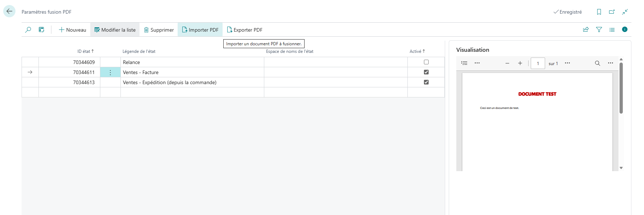
Task: Click the DOCUMENT TEST preview page
Action: (537, 122)
